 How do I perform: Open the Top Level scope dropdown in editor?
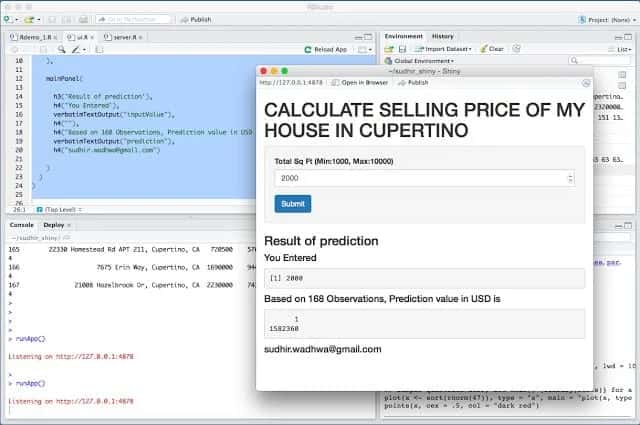pyautogui.click(x=60, y=210)
